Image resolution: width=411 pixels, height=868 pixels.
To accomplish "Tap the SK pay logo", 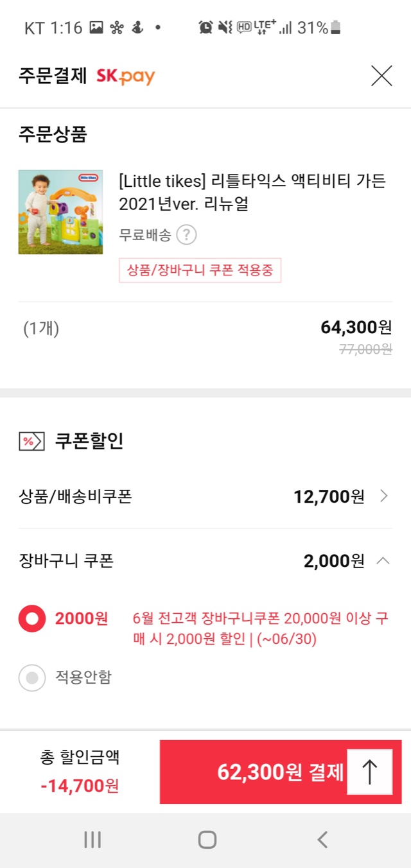I will point(126,76).
